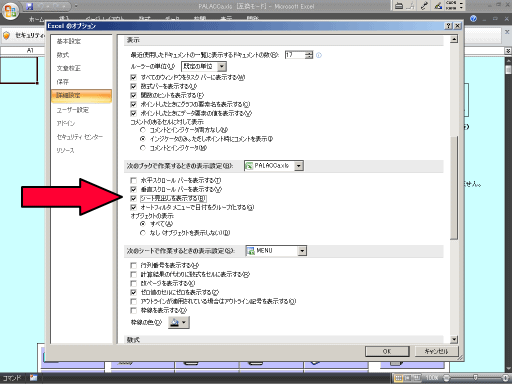Click the Excel help icon in the ribbon corner
Viewport: 512px width, 384px height.
[x=473, y=19]
